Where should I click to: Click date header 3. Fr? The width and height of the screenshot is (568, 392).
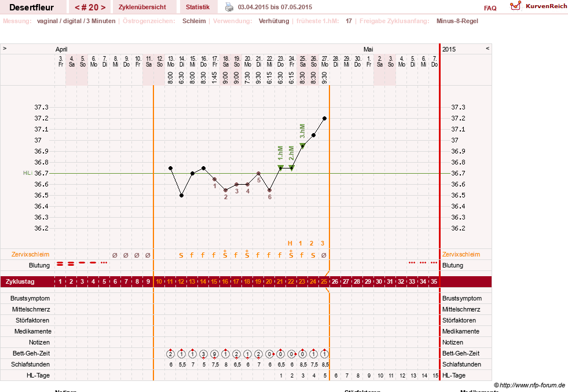60,61
